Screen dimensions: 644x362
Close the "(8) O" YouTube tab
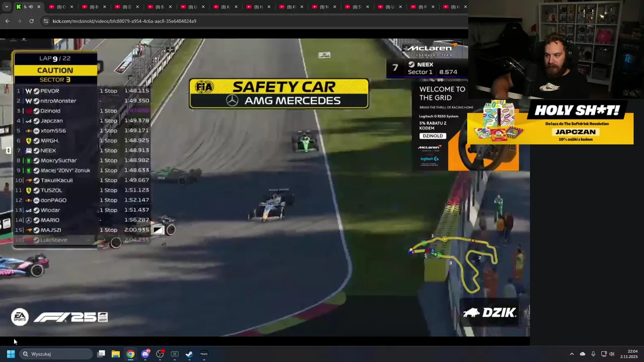click(x=72, y=7)
